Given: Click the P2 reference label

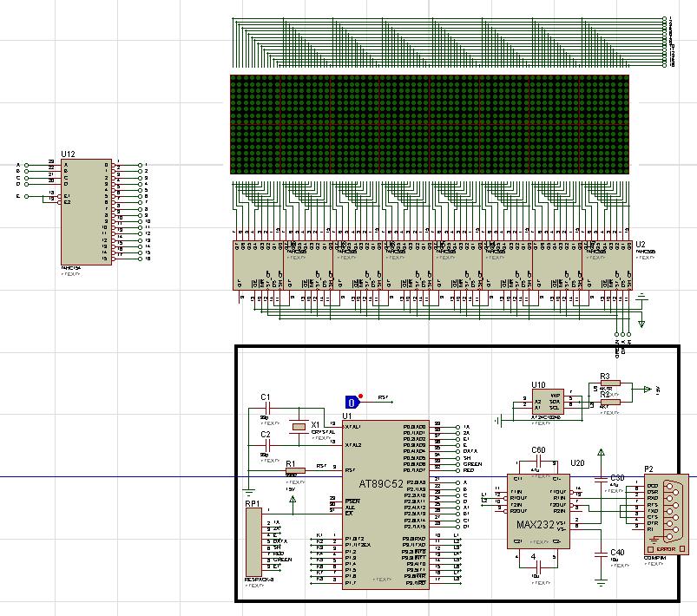Looking at the screenshot, I should [648, 469].
